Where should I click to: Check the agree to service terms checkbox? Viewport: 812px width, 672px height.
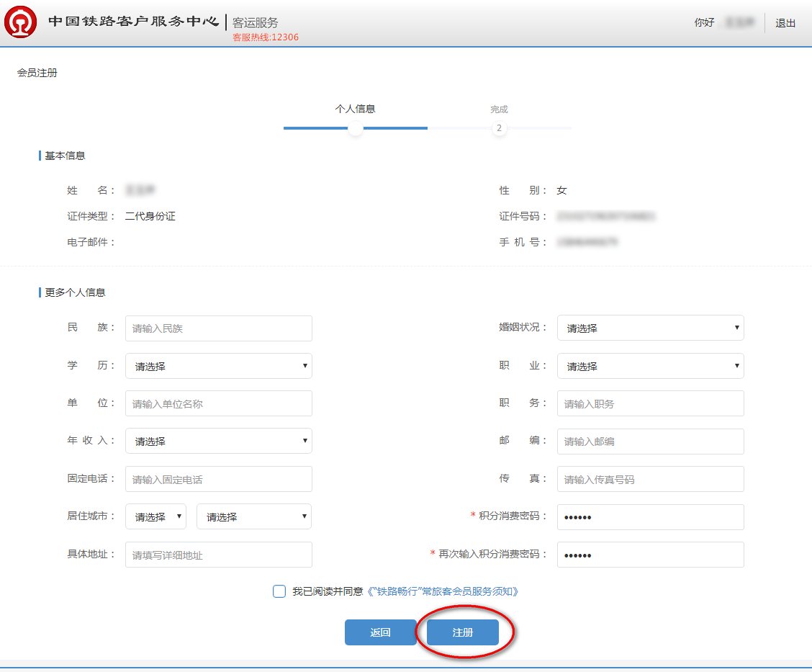[279, 591]
